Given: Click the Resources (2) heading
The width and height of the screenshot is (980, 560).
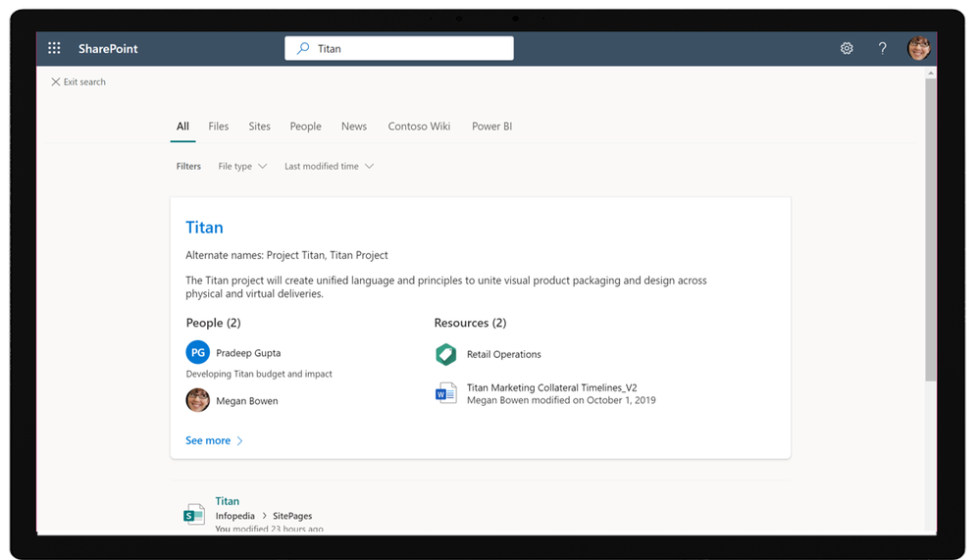Looking at the screenshot, I should [470, 323].
